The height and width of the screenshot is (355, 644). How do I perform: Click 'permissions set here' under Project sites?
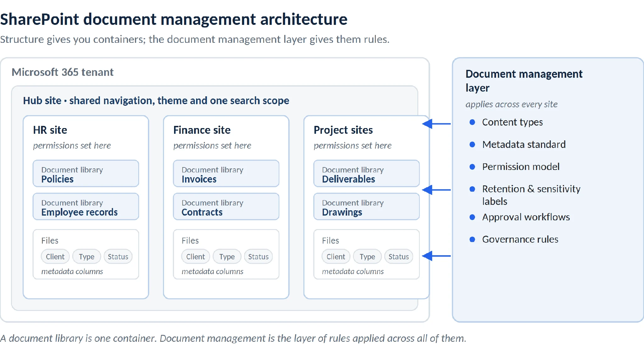[353, 145]
